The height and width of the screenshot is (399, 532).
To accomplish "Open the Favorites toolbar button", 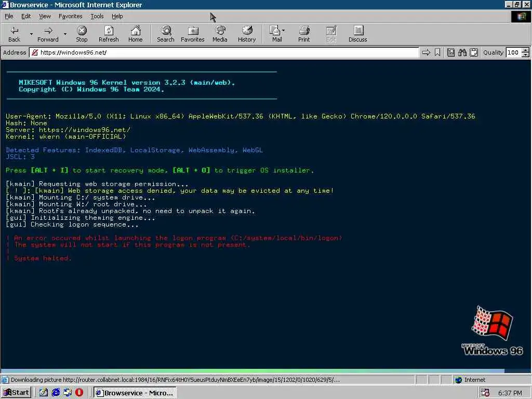I will [193, 34].
